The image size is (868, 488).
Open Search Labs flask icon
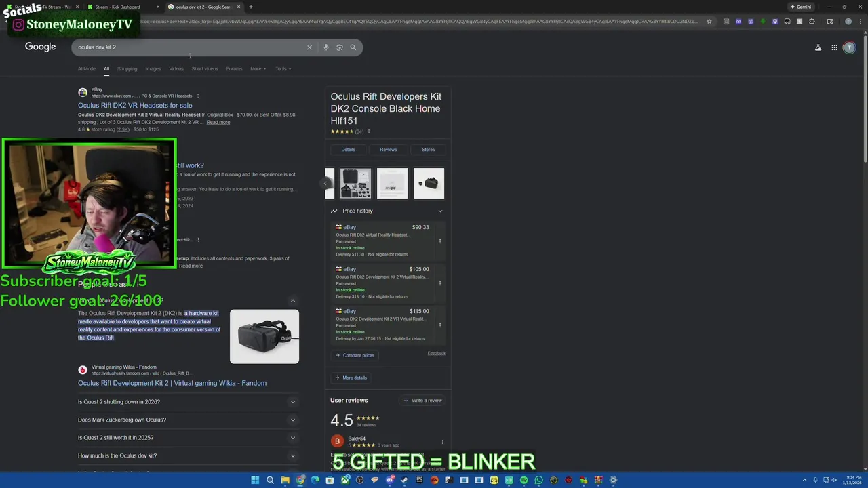click(818, 47)
